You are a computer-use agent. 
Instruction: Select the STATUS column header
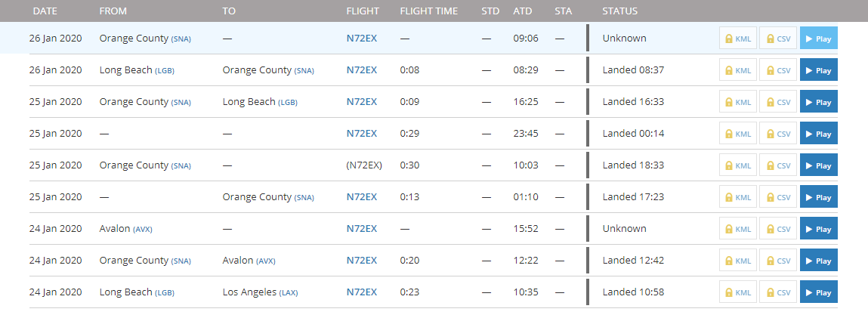coord(620,11)
